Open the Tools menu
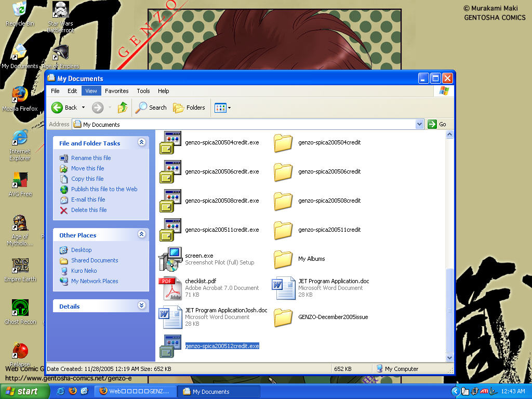Screen dimensions: 532x399 pos(143,91)
